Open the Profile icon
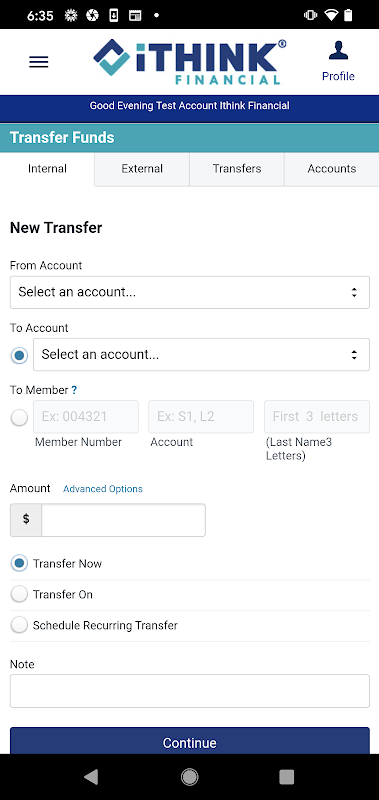The width and height of the screenshot is (379, 800). (338, 62)
